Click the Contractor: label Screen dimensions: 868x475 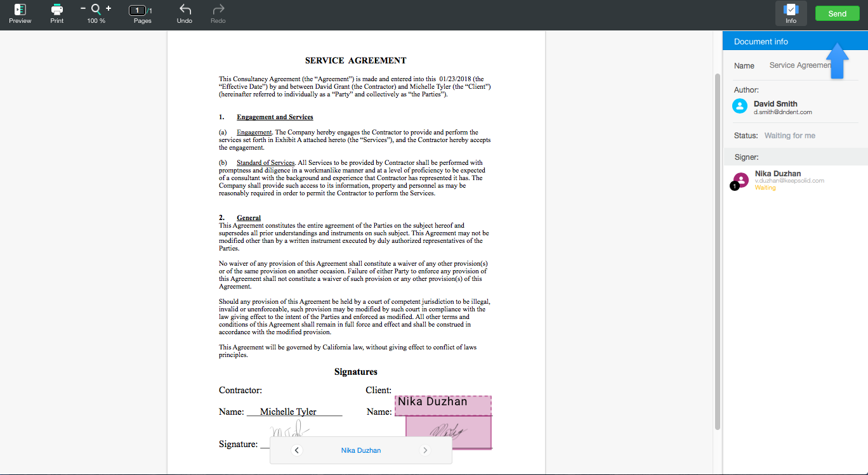[x=240, y=391]
